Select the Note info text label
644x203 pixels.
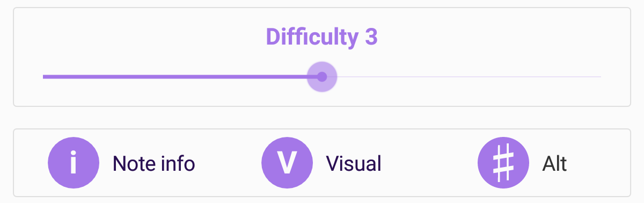(153, 163)
